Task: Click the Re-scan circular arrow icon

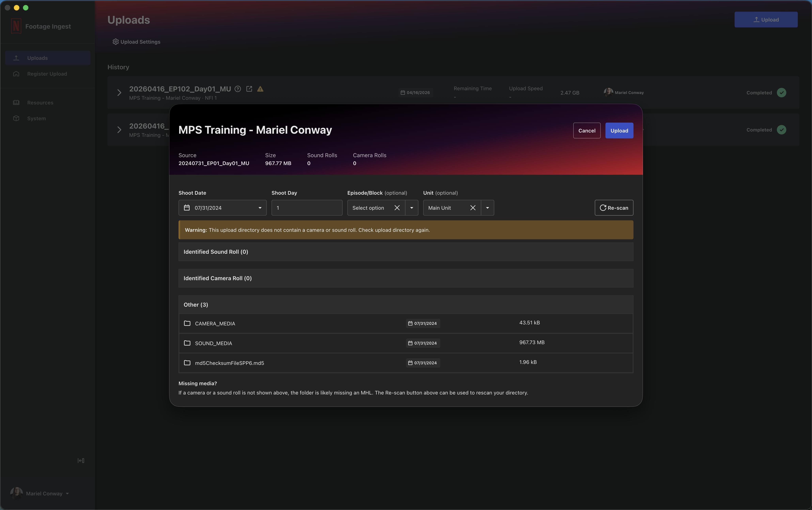Action: coord(603,208)
